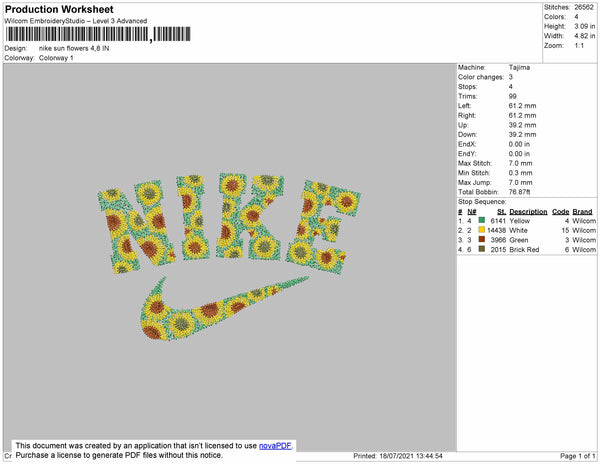This screenshot has height=464, width=600.
Task: Click the 'Description' column header
Action: coord(528,212)
